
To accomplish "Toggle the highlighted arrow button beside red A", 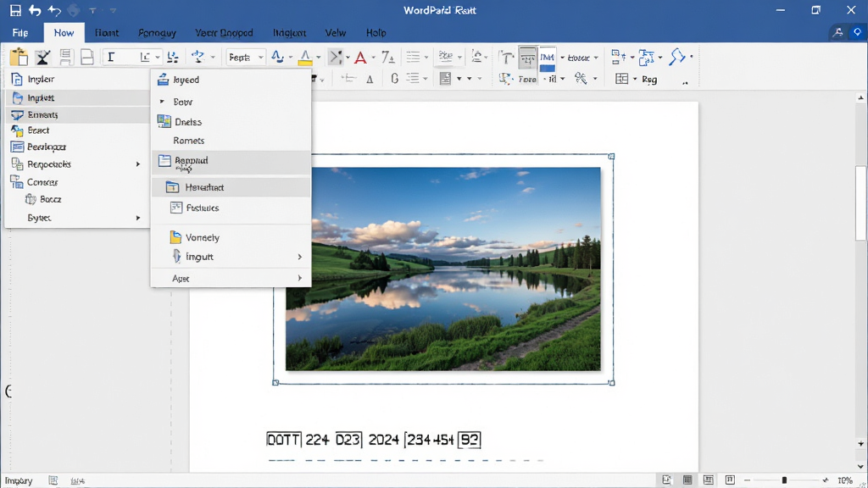I will point(336,57).
